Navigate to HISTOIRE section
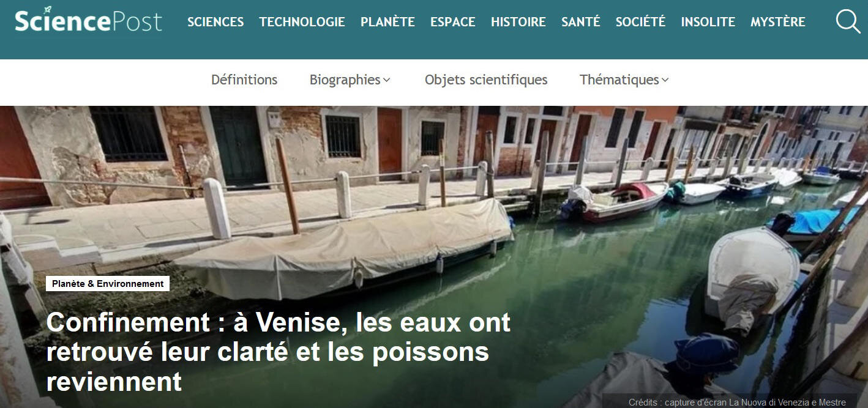The image size is (868, 408). coord(518,22)
